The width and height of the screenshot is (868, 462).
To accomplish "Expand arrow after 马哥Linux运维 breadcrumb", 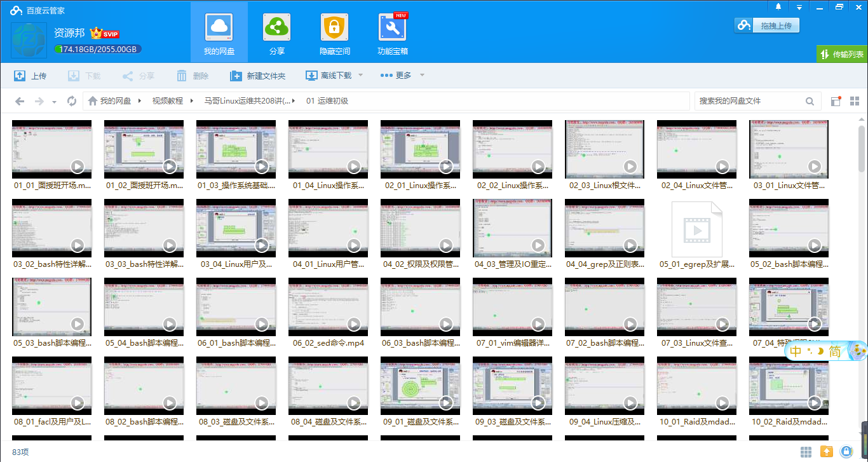I will (294, 101).
